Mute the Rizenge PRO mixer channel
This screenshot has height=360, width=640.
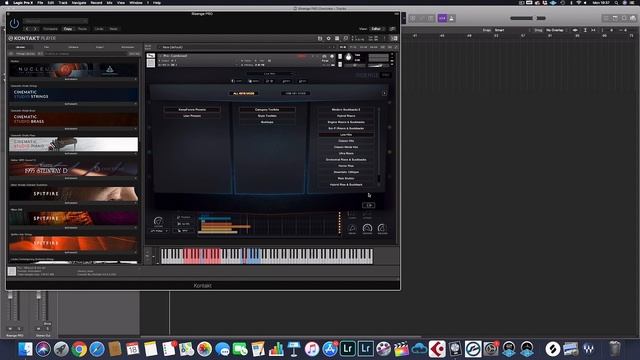coord(11,329)
